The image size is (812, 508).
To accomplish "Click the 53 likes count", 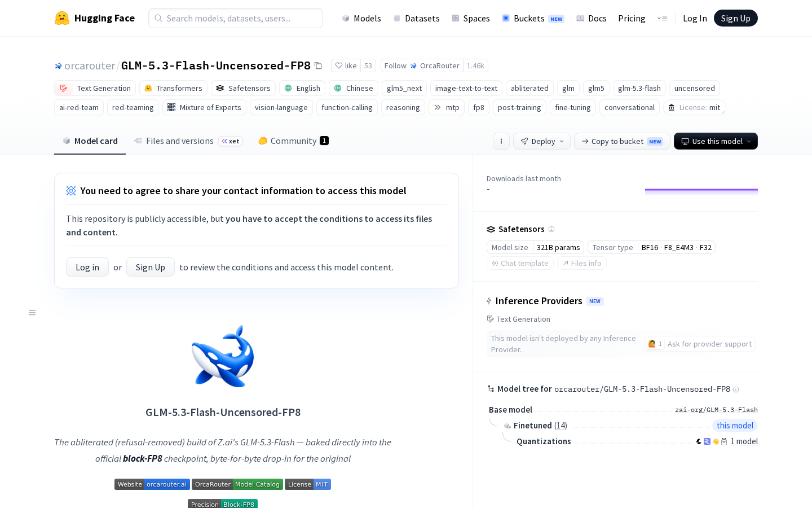I will coord(368,65).
